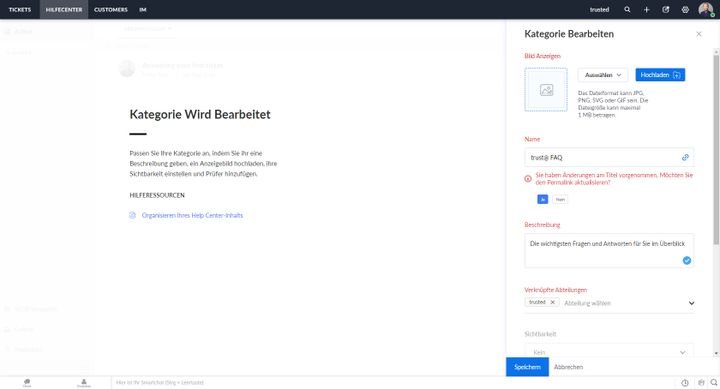Click the blue checkmark in Beschreibung field
The width and height of the screenshot is (720, 389).
tap(686, 260)
